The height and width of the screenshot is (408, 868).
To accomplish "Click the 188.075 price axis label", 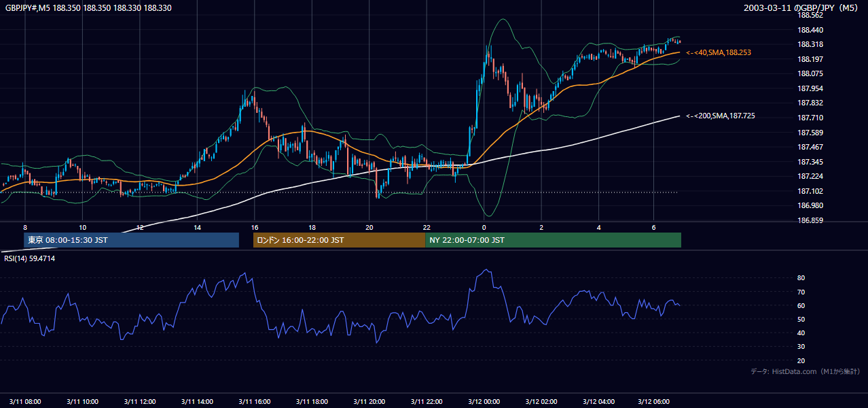I will [x=810, y=73].
